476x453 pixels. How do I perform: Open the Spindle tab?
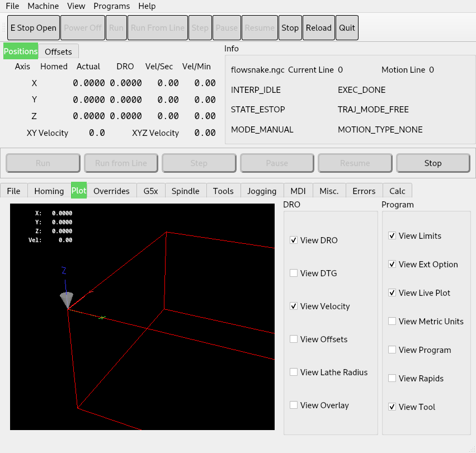coord(186,191)
